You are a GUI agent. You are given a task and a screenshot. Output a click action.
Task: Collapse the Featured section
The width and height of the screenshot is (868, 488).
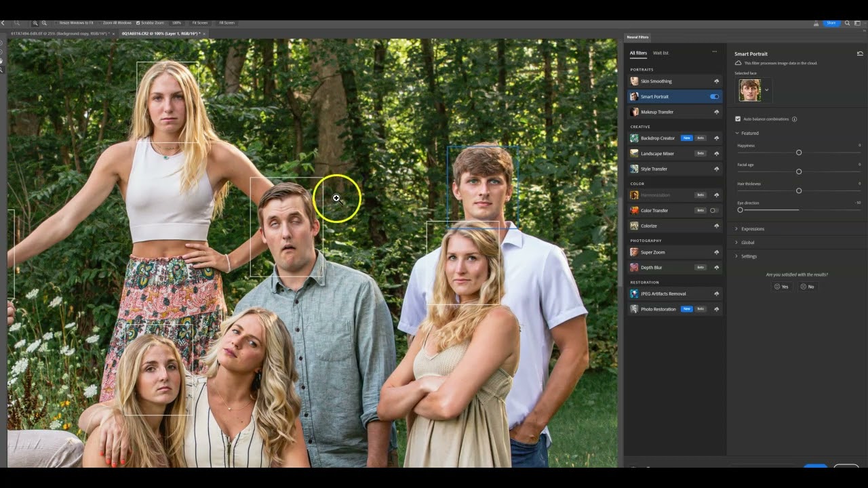[737, 134]
